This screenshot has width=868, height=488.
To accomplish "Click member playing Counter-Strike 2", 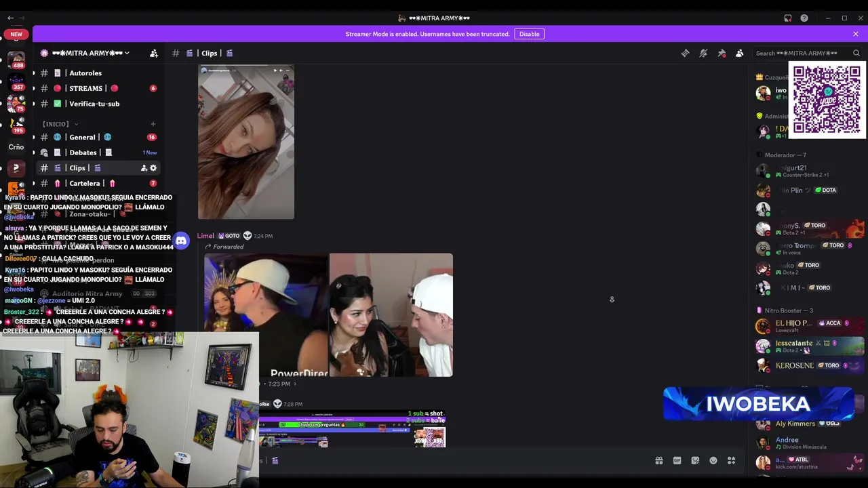I will coord(810,171).
